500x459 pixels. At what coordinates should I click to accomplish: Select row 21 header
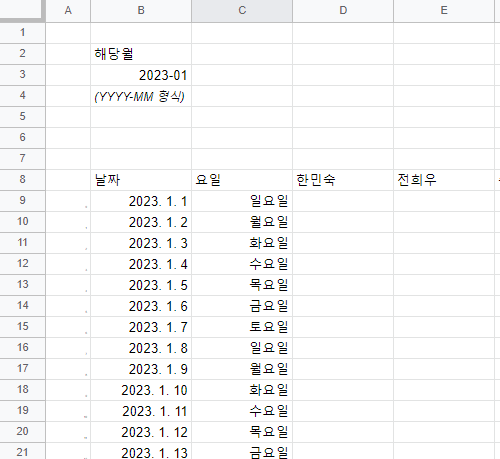tap(22, 451)
